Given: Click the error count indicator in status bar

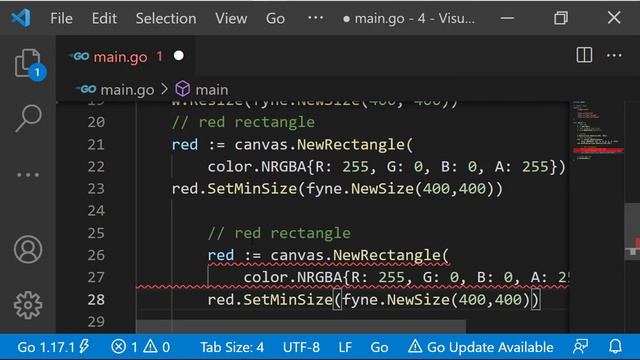Looking at the screenshot, I should click(124, 347).
